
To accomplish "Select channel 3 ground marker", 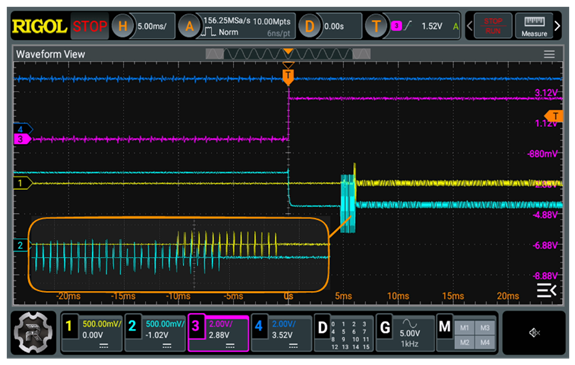I will coord(22,139).
